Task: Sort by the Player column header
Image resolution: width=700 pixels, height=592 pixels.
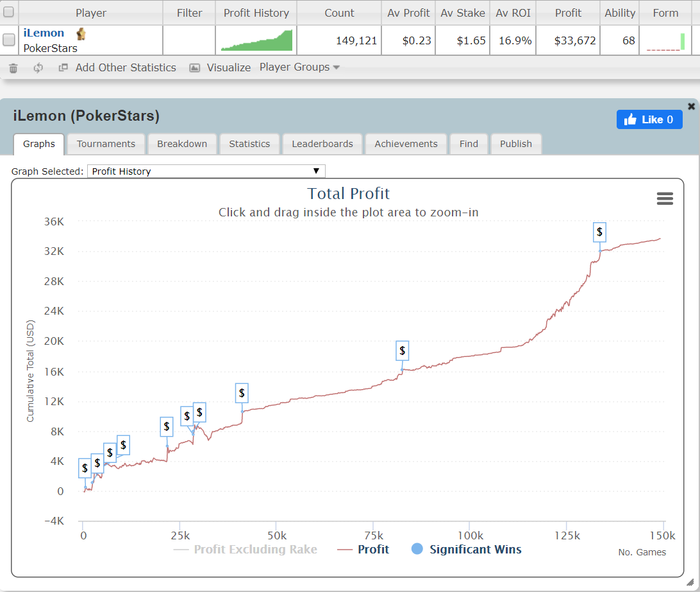Action: pos(91,13)
